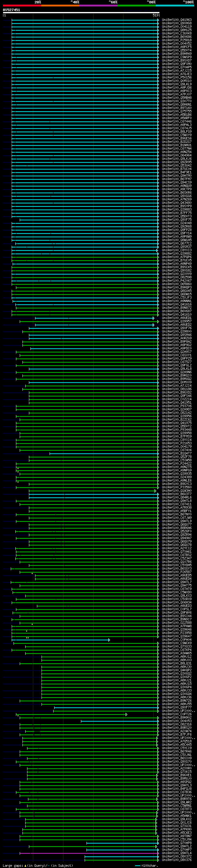Select hit label UniRef100_P93706
The height and width of the screenshot is (868, 197).
176,406
